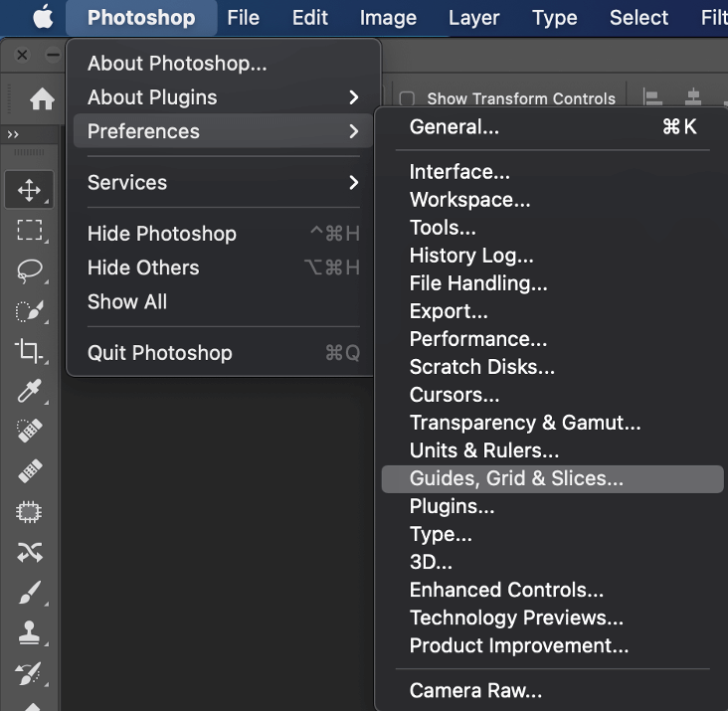Image resolution: width=728 pixels, height=711 pixels.
Task: Open Tools... preferences
Action: (x=553, y=228)
